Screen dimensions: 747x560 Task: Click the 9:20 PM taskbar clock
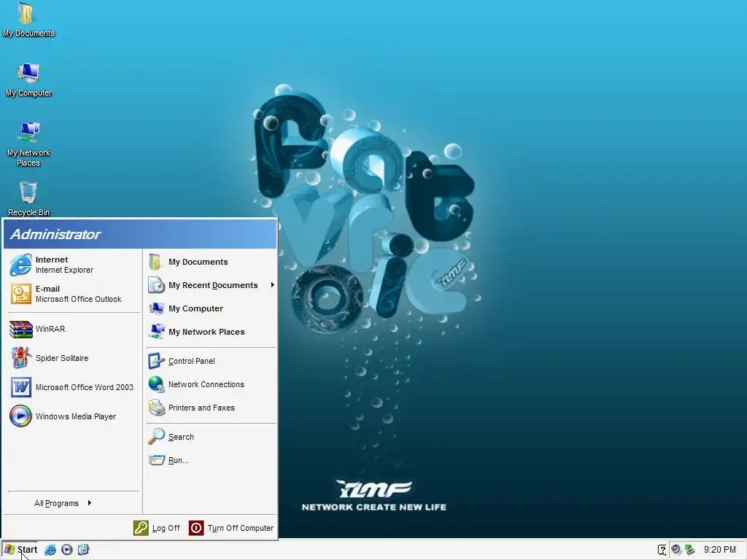(x=720, y=550)
